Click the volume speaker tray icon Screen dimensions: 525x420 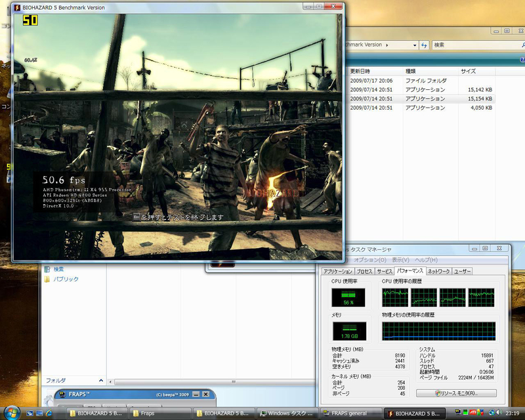[499, 412]
